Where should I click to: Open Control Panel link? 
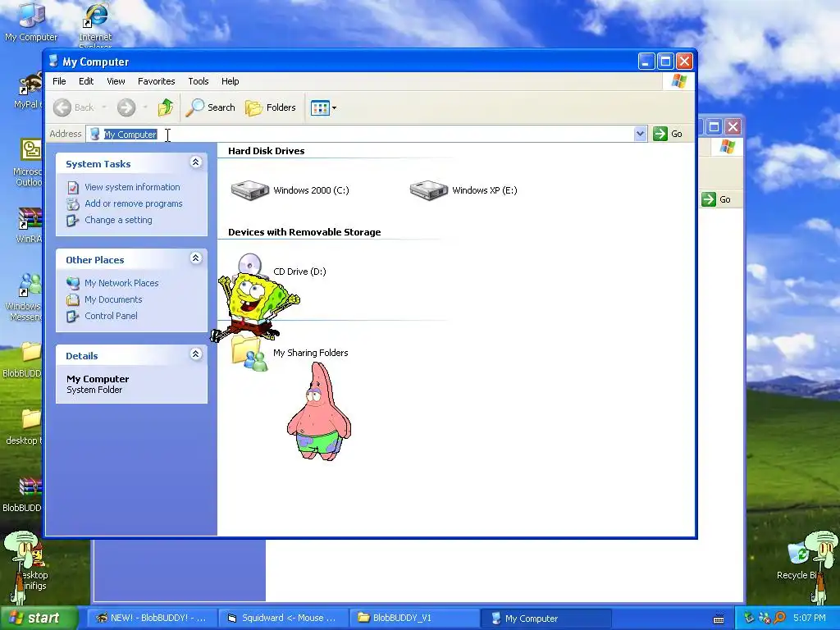coord(111,316)
